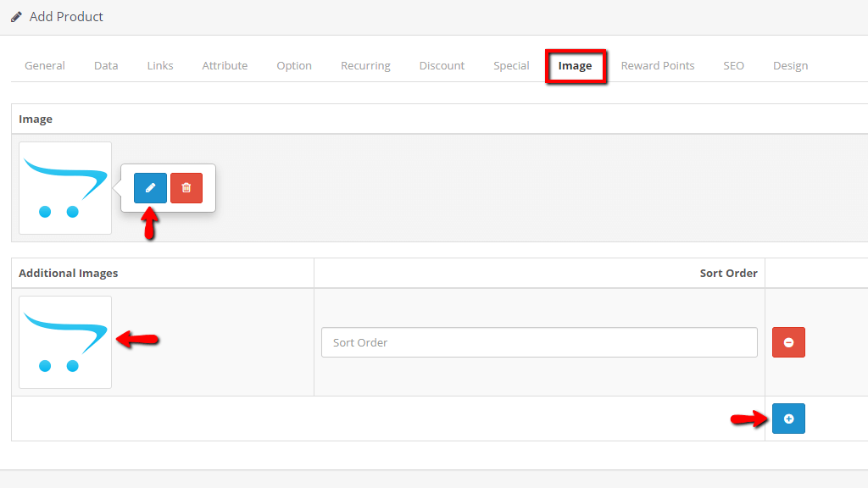This screenshot has height=488, width=868.
Task: Click the red trash delete icon
Action: [x=186, y=187]
